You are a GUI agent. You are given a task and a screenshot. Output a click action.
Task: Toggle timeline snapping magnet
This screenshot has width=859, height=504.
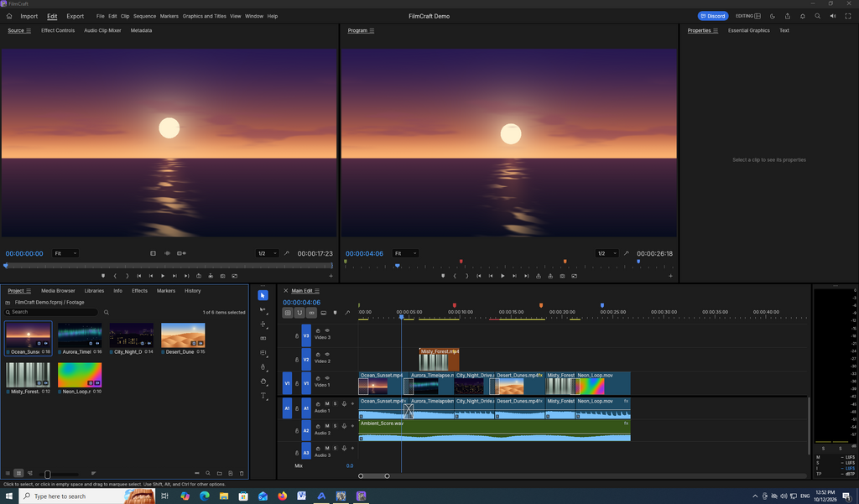click(299, 313)
